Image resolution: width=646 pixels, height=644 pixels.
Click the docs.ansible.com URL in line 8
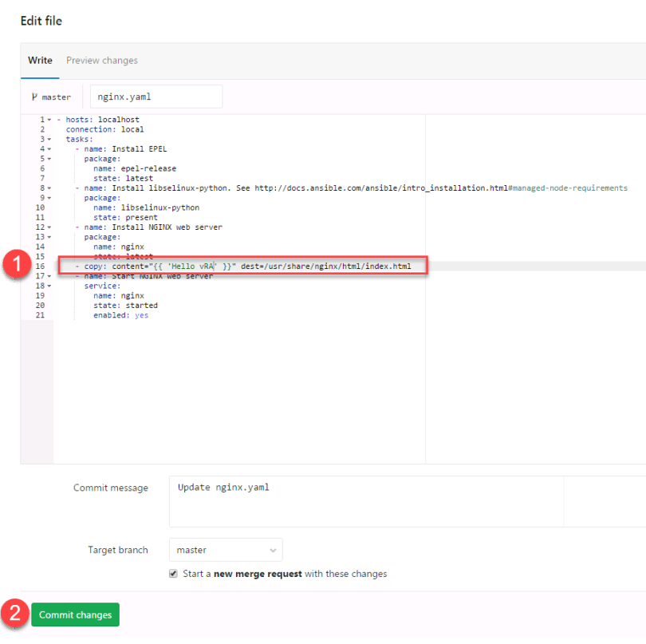pyautogui.click(x=380, y=188)
